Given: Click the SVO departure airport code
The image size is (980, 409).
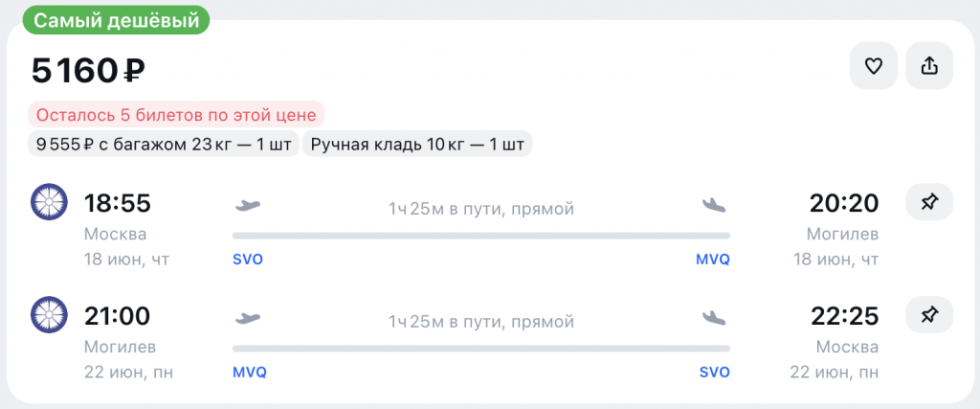Looking at the screenshot, I should 248,260.
